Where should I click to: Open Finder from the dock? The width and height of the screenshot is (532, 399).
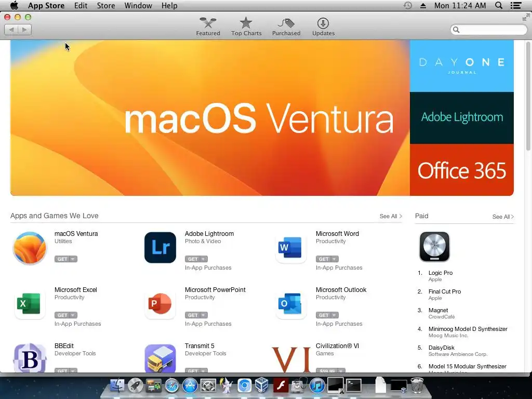click(117, 385)
